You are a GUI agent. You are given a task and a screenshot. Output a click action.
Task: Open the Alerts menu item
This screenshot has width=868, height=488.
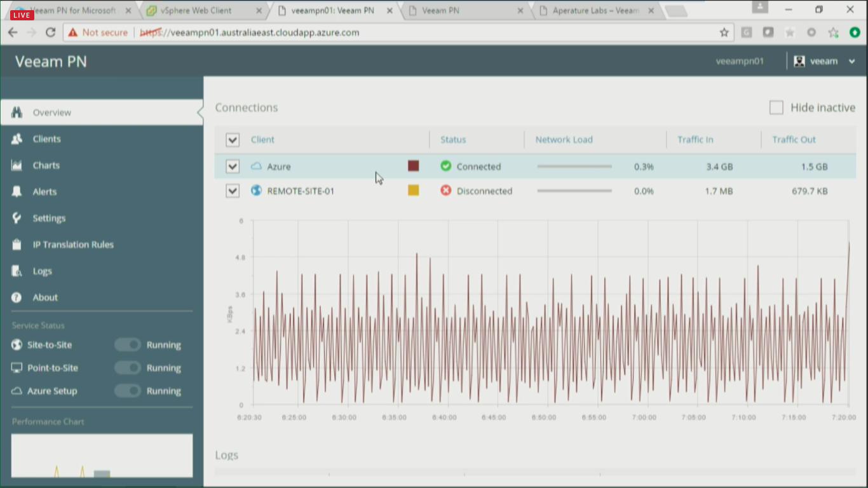tap(102, 191)
